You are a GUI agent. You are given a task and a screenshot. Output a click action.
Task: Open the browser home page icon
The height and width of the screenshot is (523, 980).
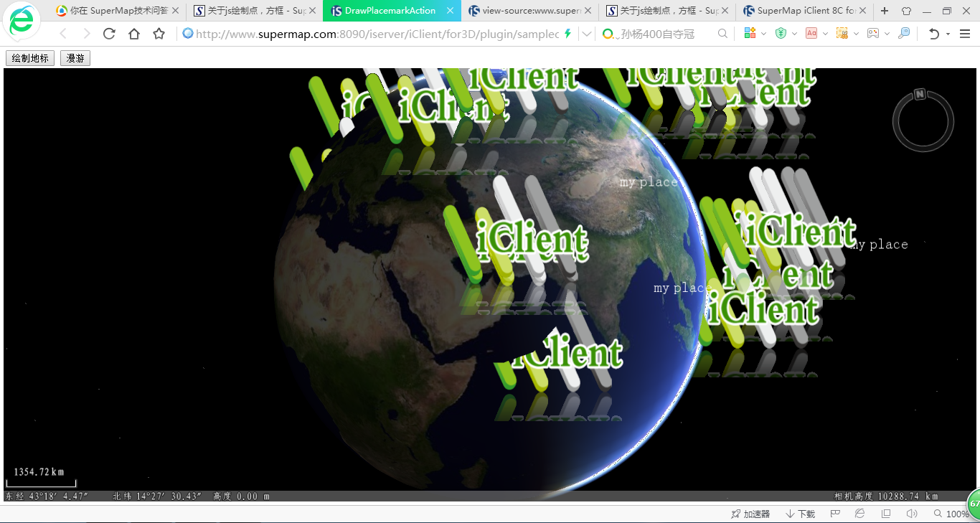coord(134,34)
